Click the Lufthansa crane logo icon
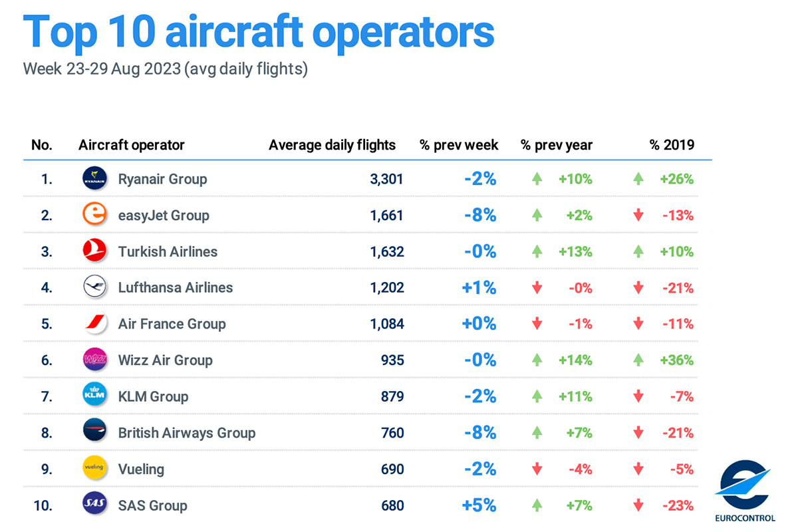 [x=94, y=287]
